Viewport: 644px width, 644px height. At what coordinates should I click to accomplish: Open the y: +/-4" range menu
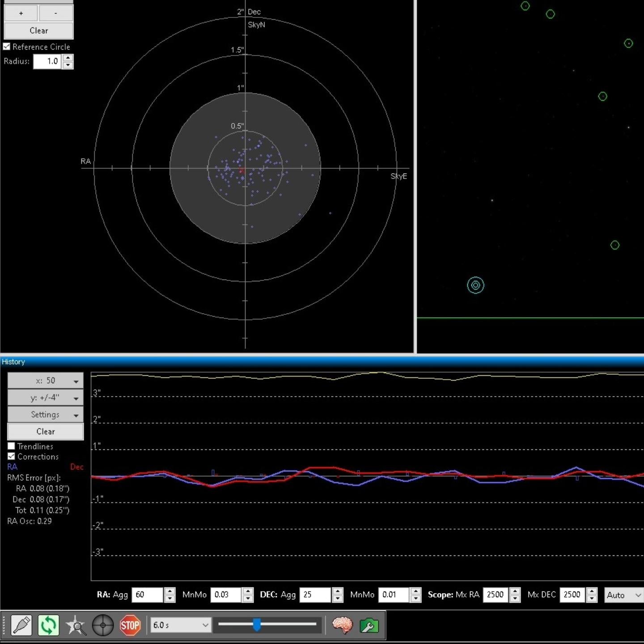click(45, 398)
